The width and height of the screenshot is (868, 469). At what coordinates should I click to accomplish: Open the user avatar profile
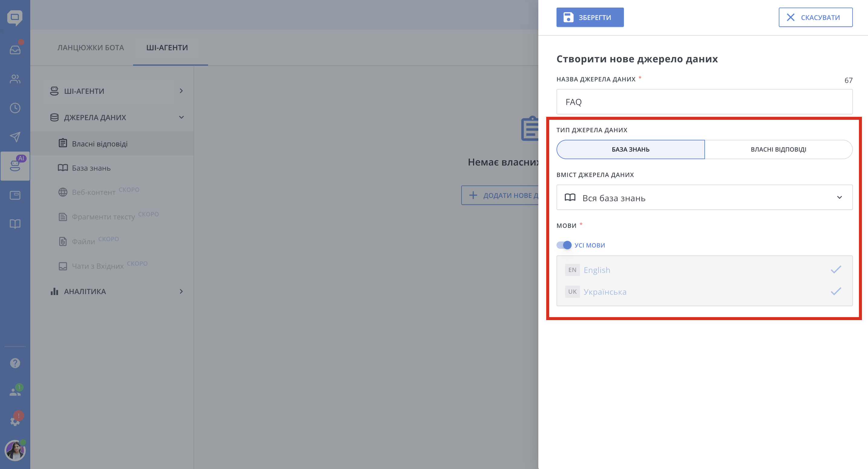(15, 451)
